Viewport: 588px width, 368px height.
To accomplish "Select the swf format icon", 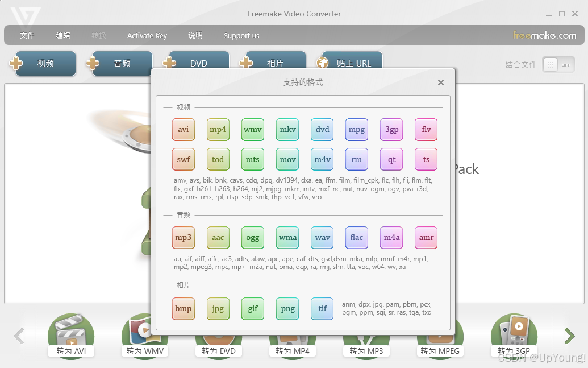I will [184, 159].
